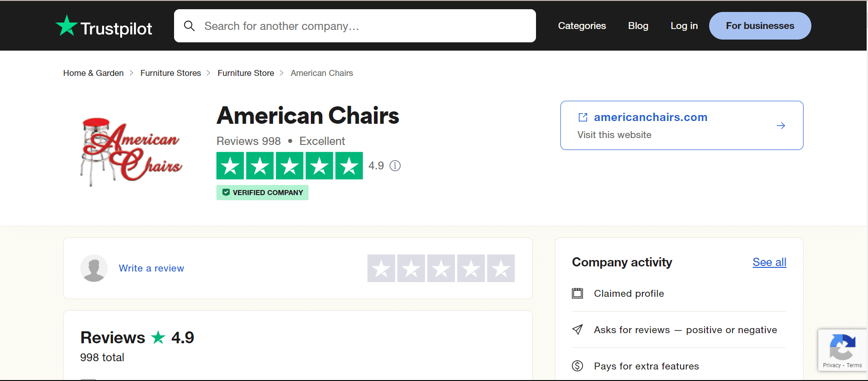Open the Categories menu
The height and width of the screenshot is (381, 868).
tap(582, 26)
